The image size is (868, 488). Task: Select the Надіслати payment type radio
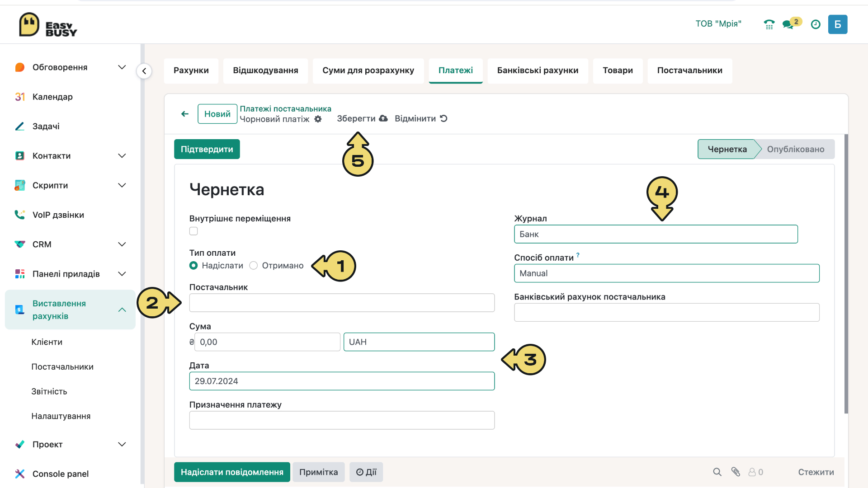[193, 266]
